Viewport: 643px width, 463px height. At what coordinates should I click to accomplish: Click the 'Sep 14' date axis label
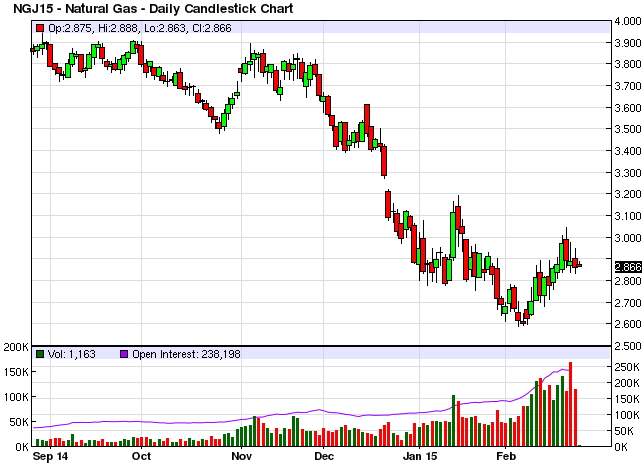[50, 456]
